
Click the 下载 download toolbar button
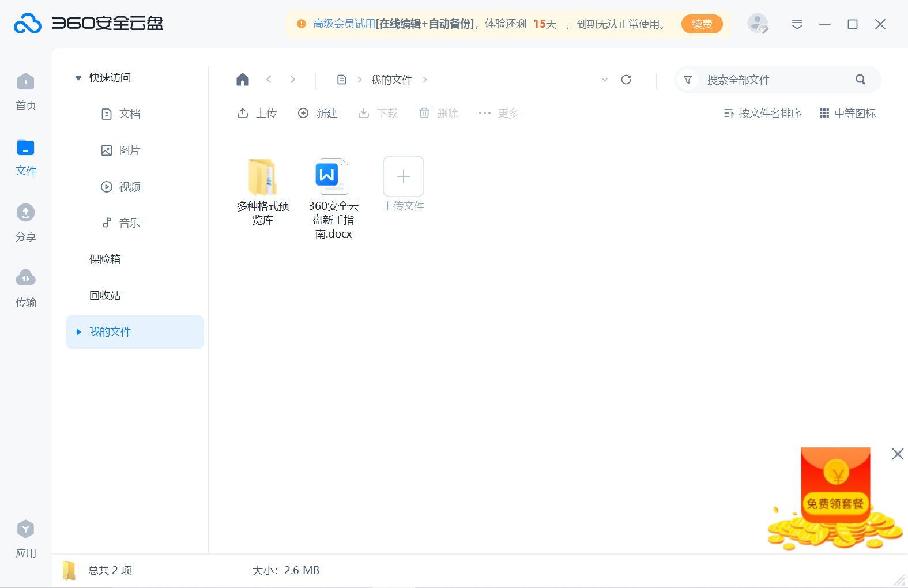[x=378, y=114]
